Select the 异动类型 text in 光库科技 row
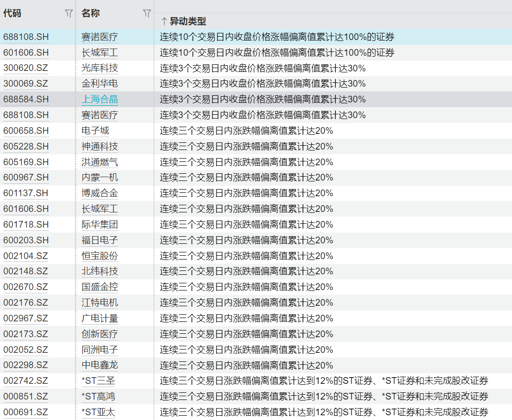 263,68
